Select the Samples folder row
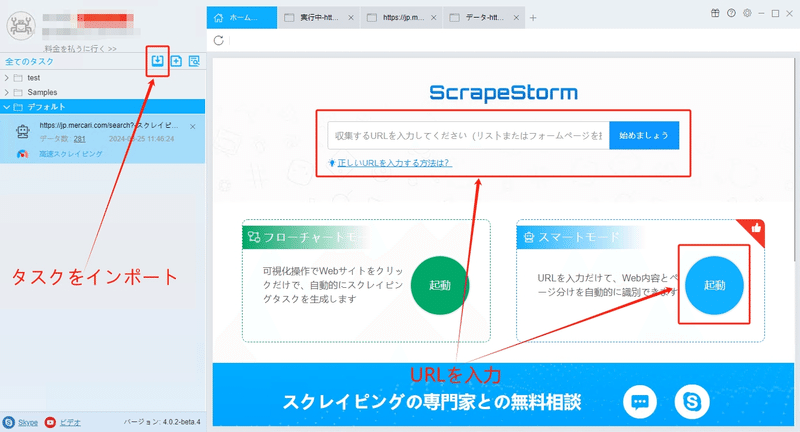This screenshot has width=800, height=432. (x=103, y=92)
